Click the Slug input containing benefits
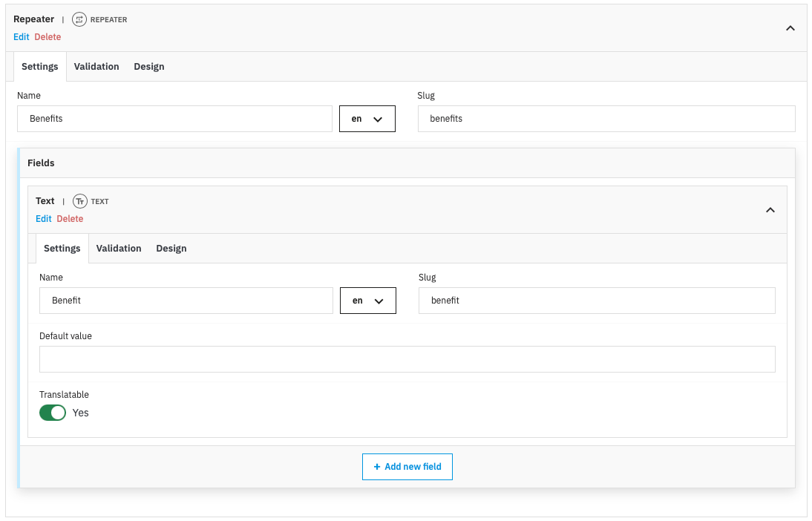The width and height of the screenshot is (812, 521). tap(606, 119)
